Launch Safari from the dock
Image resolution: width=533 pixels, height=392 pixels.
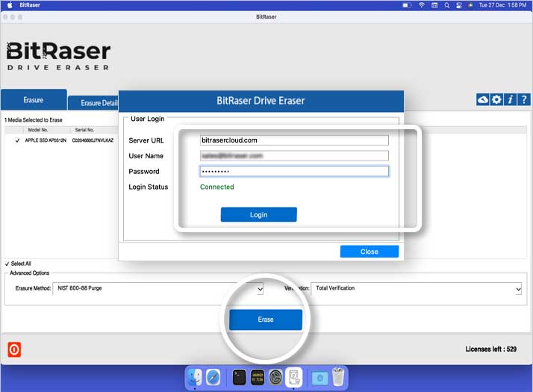coord(213,377)
